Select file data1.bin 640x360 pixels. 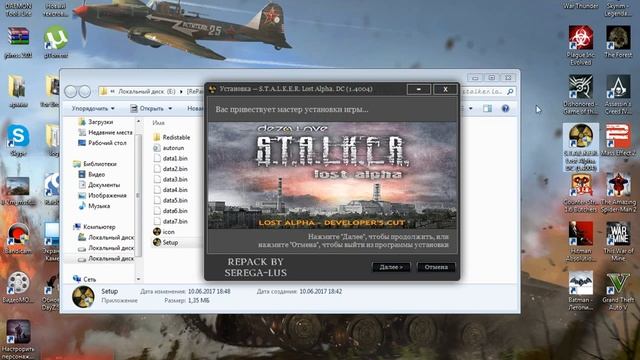pyautogui.click(x=170, y=158)
